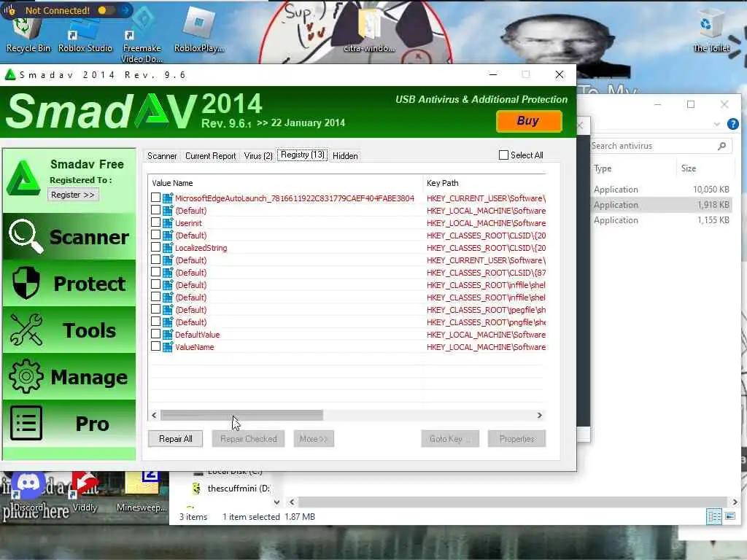
Task: Open the Pro list section
Action: click(x=69, y=424)
